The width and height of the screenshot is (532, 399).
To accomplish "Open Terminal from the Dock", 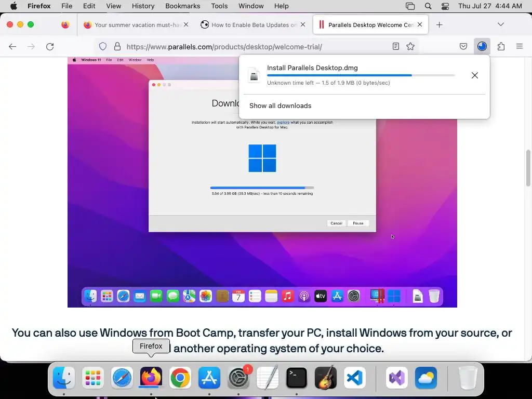I will click(297, 378).
